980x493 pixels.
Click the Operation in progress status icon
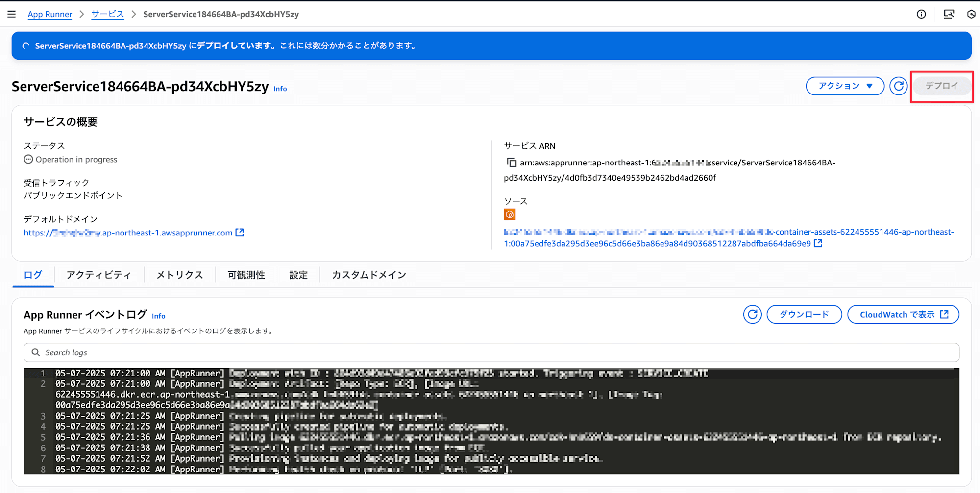click(28, 159)
